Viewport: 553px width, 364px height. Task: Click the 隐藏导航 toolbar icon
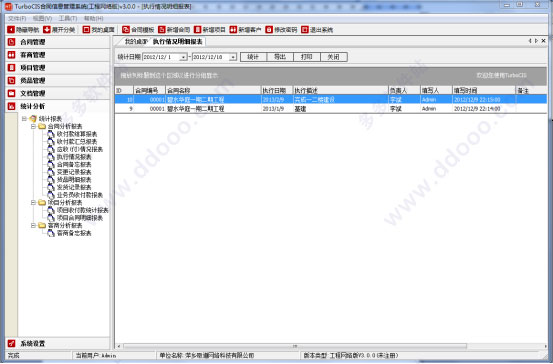point(11,30)
